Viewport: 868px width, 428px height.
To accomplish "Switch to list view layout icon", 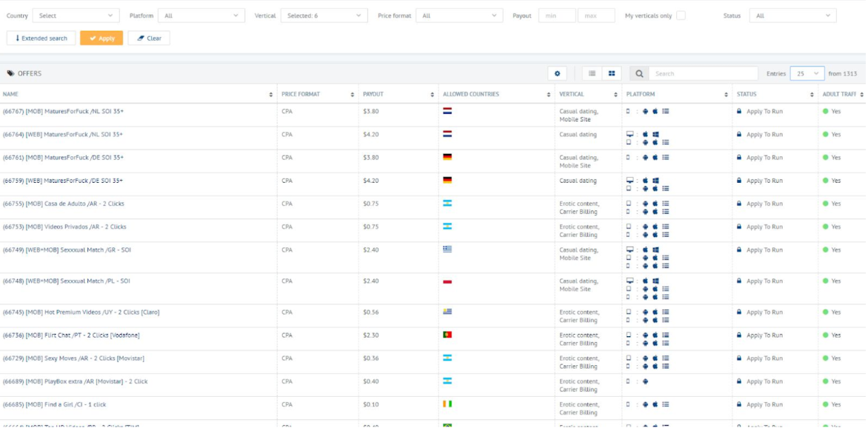I will 592,73.
